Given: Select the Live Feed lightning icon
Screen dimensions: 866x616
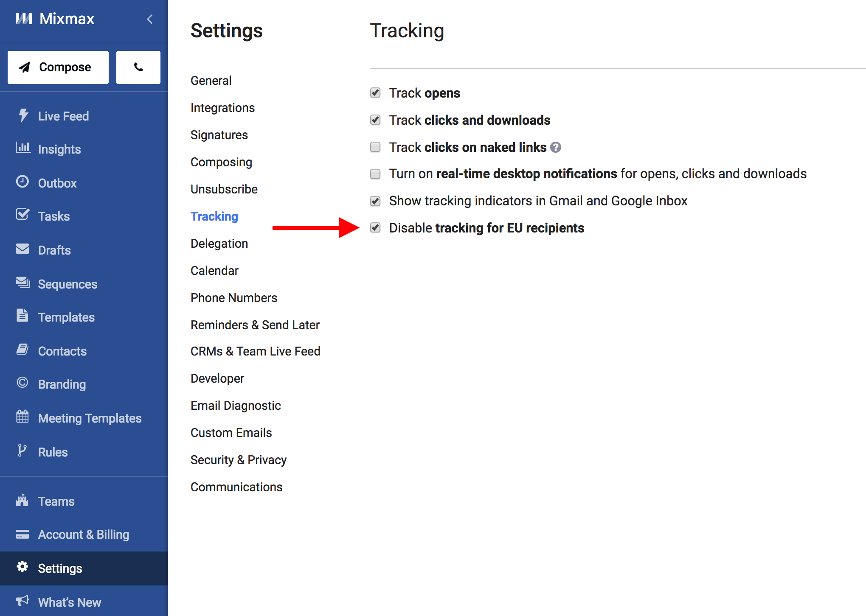Looking at the screenshot, I should click(23, 115).
